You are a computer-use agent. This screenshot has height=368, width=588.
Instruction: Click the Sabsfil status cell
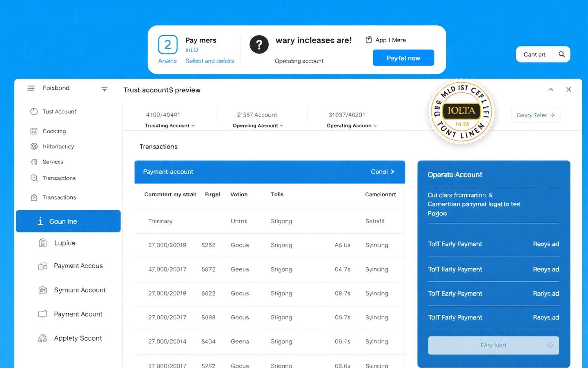tap(375, 221)
